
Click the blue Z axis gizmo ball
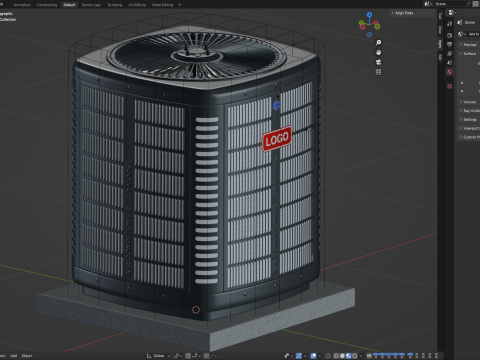tap(369, 15)
